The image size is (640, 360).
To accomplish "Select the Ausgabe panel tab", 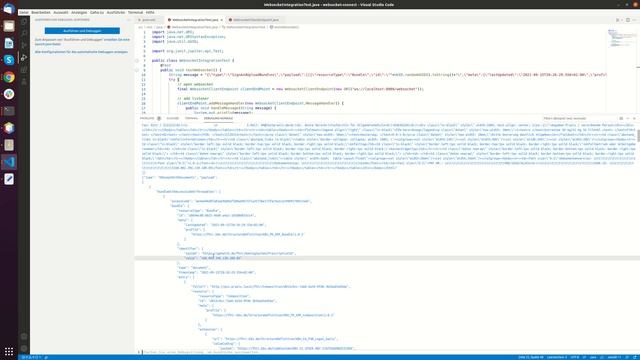I will click(172, 118).
